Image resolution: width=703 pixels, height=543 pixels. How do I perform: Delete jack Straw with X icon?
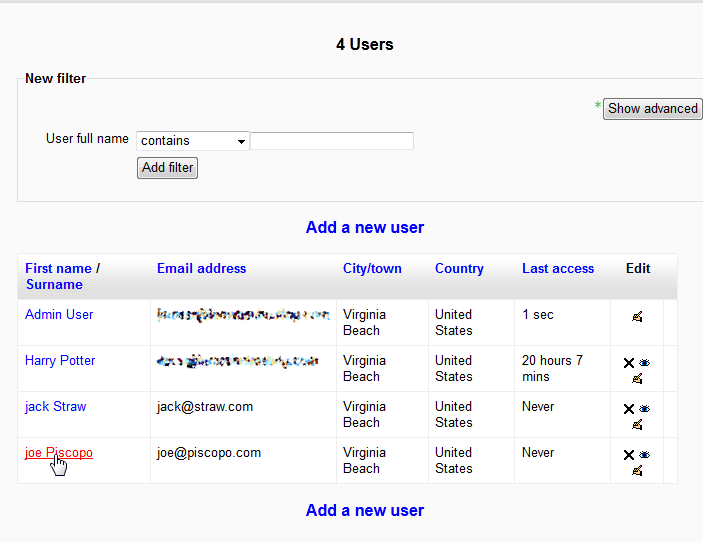click(x=629, y=409)
